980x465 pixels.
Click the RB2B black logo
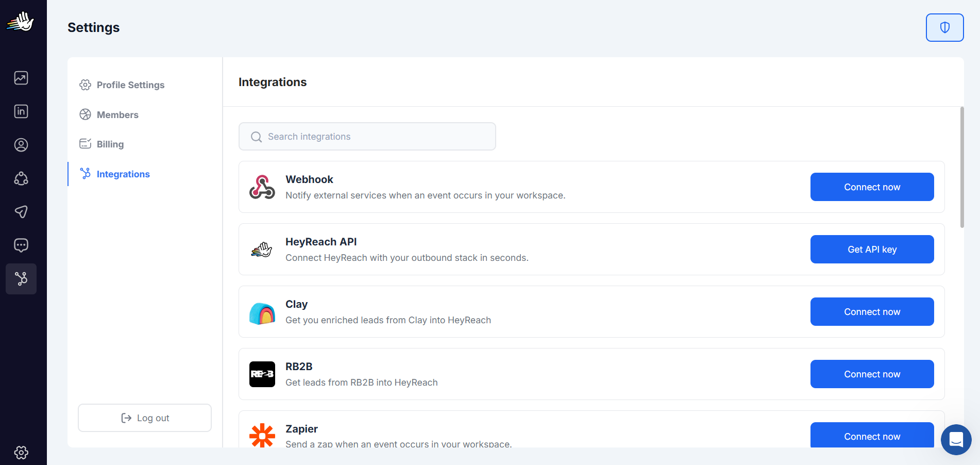pyautogui.click(x=262, y=374)
